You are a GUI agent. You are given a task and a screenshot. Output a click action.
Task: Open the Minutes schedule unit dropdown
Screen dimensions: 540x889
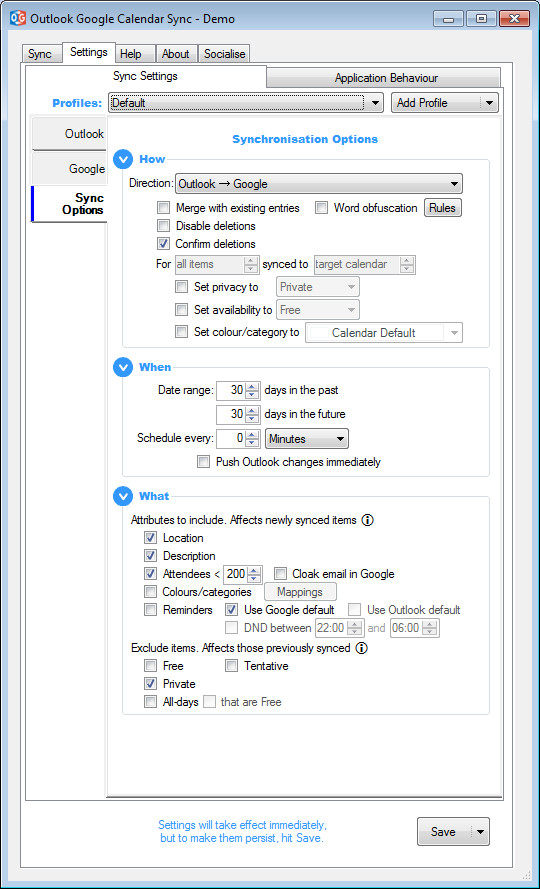(x=307, y=439)
